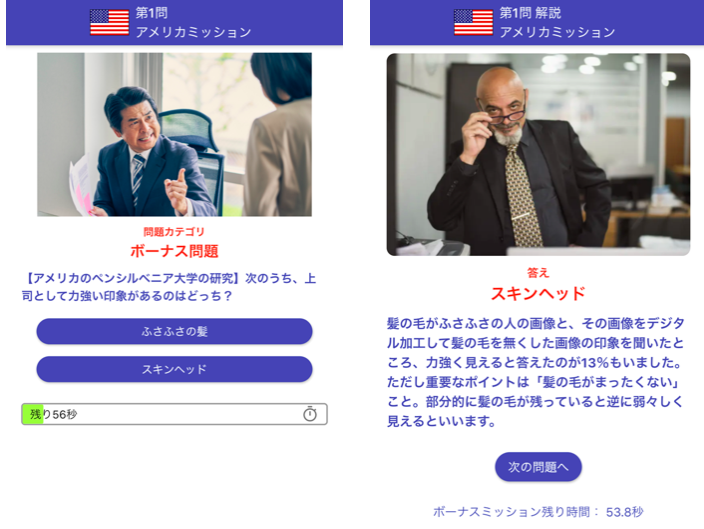Go to next question with 次の問題へ
The width and height of the screenshot is (704, 529).
pyautogui.click(x=538, y=467)
